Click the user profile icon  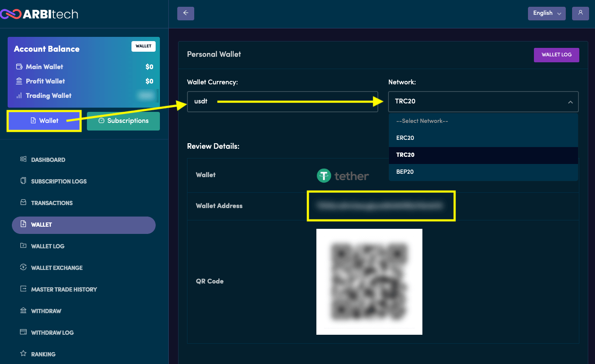click(x=580, y=13)
